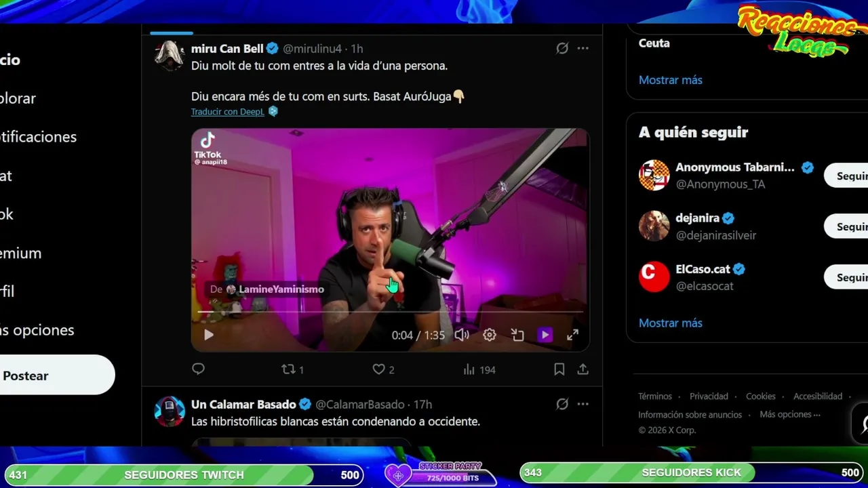Open more options on miru Can Bell's post
The image size is (868, 488).
(583, 48)
